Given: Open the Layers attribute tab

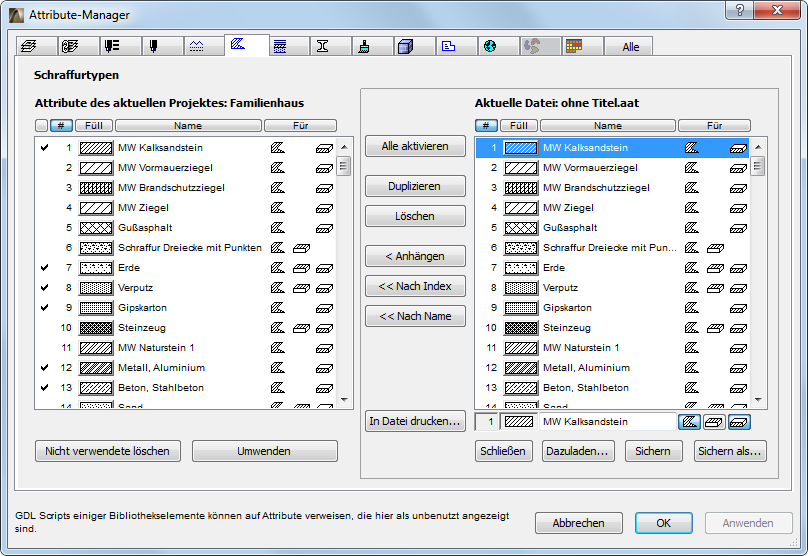Looking at the screenshot, I should click(x=29, y=46).
